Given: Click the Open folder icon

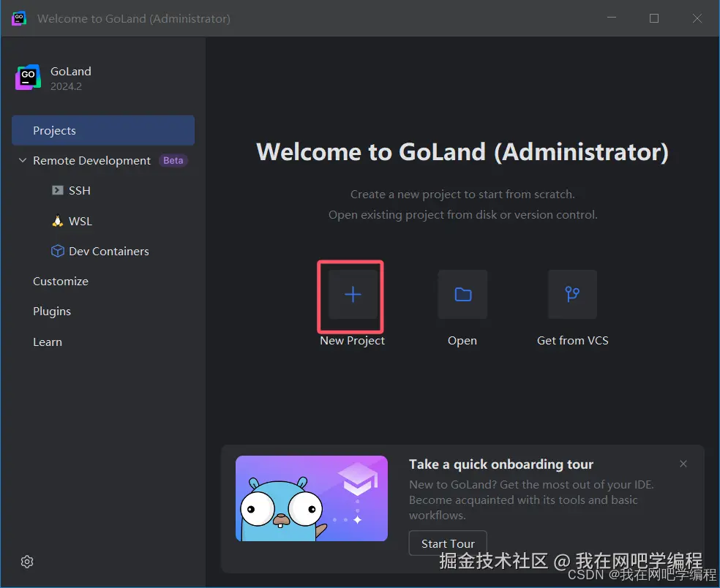Looking at the screenshot, I should coord(462,295).
